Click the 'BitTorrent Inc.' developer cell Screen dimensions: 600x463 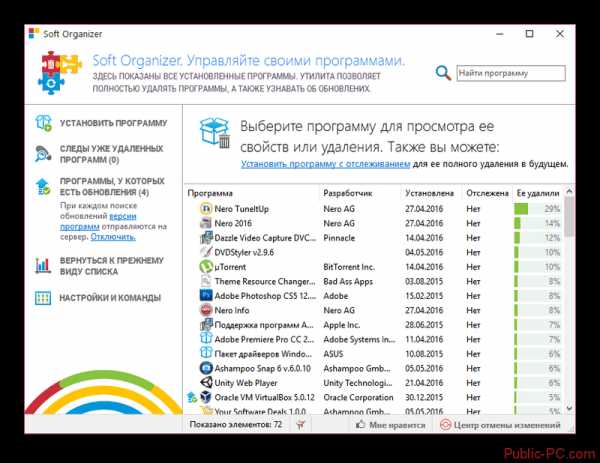pos(349,267)
